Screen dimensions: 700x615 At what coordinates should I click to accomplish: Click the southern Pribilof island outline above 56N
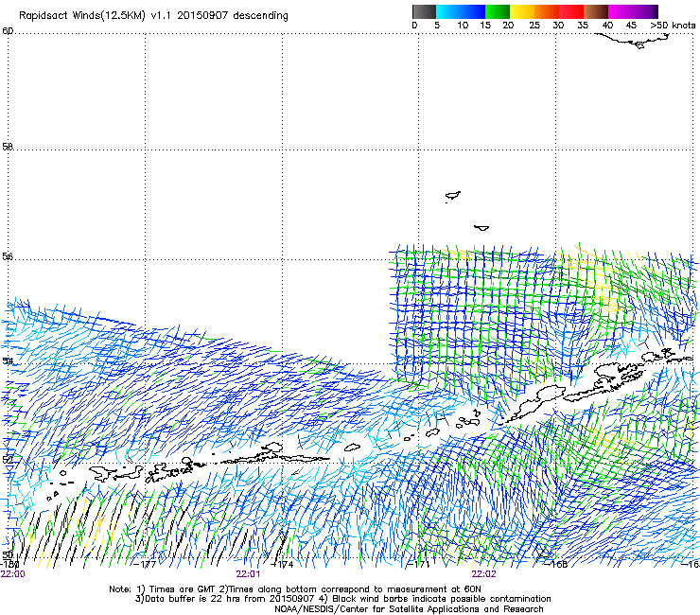pos(481,228)
